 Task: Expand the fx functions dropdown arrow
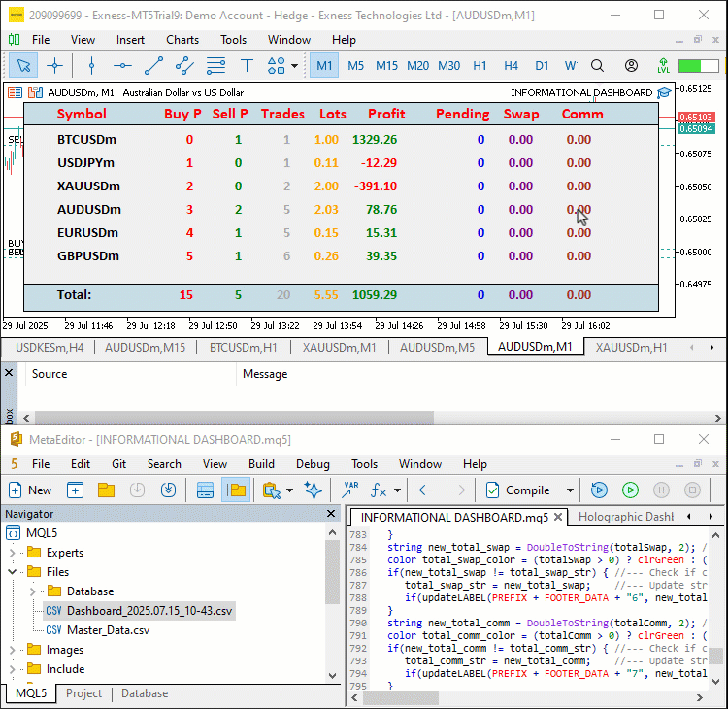tap(397, 490)
